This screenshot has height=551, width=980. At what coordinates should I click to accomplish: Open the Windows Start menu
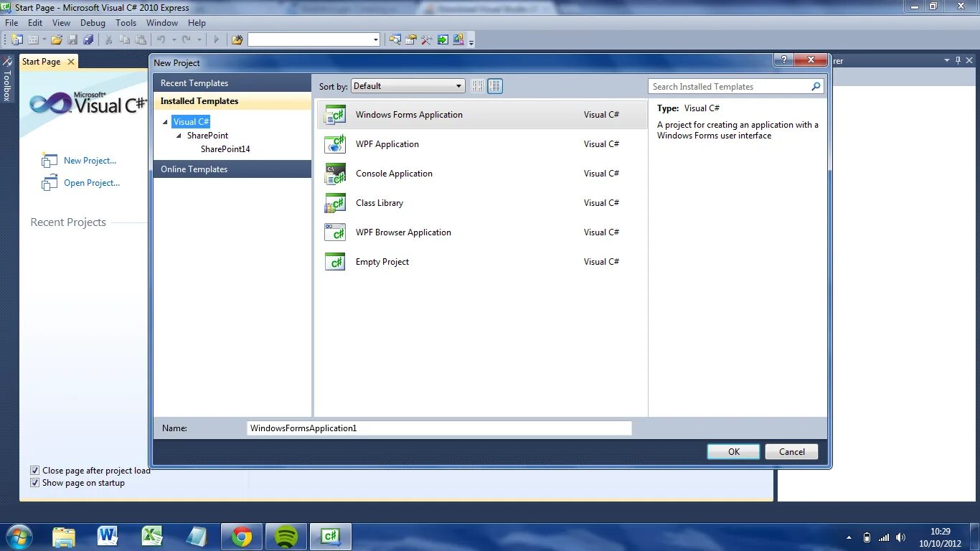point(18,537)
